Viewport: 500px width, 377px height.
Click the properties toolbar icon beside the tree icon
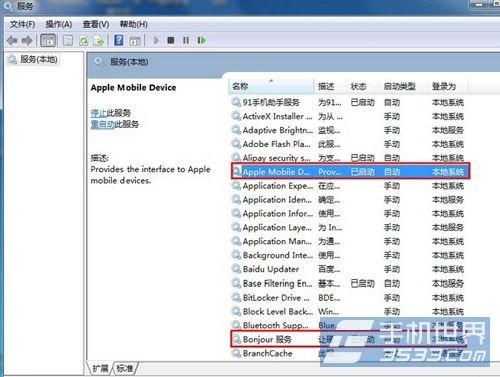[x=68, y=41]
